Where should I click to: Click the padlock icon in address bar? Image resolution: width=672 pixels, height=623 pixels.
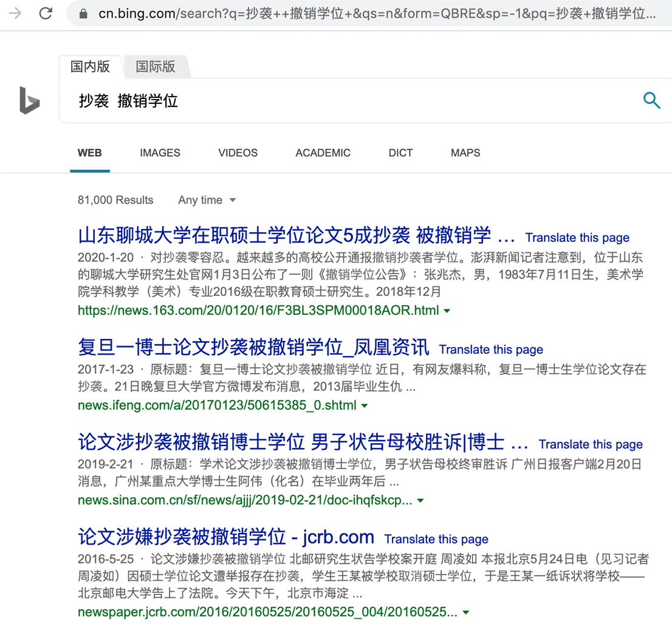[84, 14]
